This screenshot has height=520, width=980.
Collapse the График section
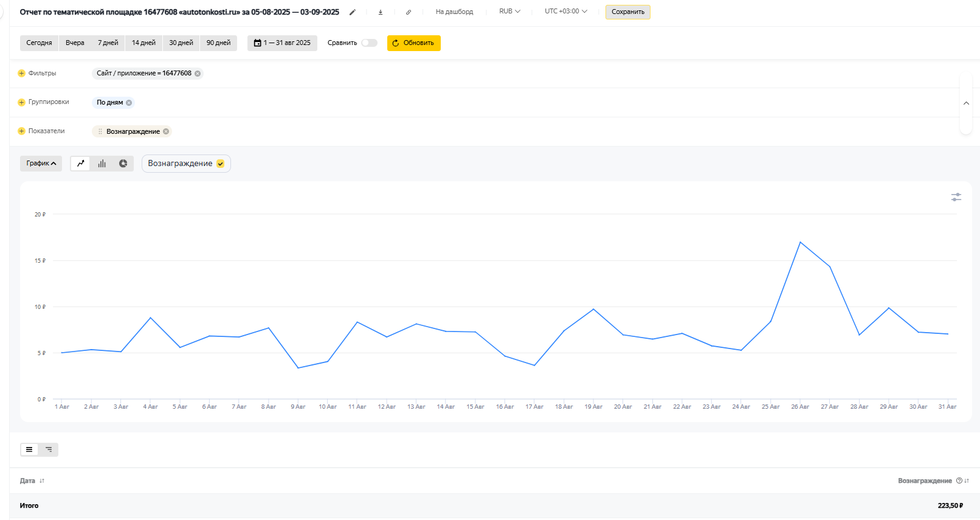point(41,163)
